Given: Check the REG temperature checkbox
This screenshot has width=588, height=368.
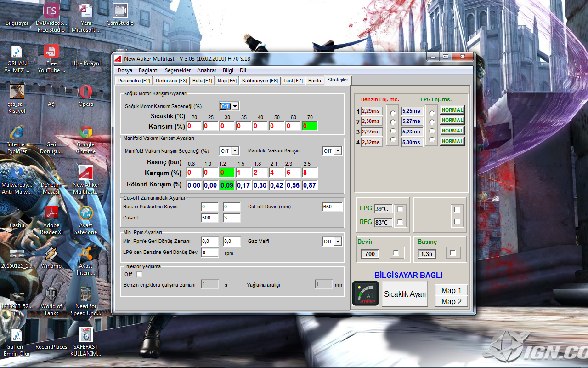Looking at the screenshot, I should click(400, 222).
